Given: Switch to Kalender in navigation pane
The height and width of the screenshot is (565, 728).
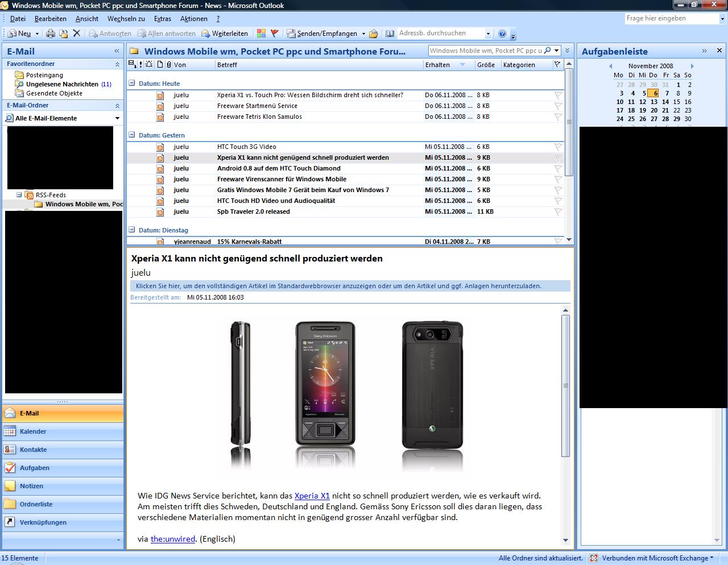Looking at the screenshot, I should coord(63,431).
